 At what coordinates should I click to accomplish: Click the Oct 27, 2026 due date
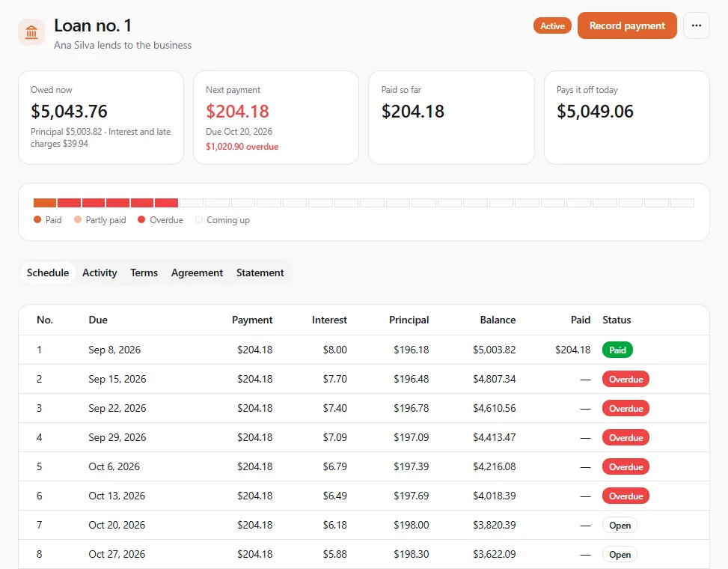tap(117, 555)
